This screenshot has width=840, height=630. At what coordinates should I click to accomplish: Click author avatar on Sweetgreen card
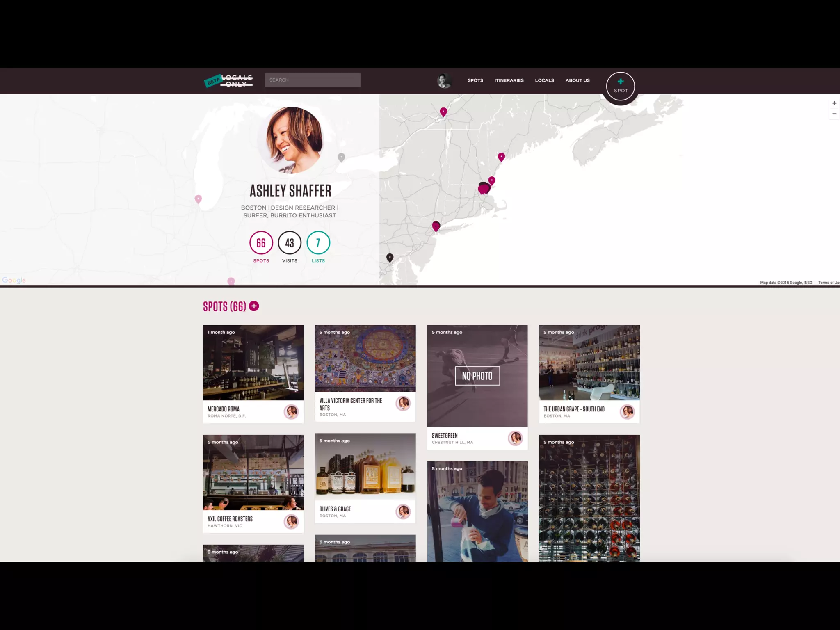[515, 438]
